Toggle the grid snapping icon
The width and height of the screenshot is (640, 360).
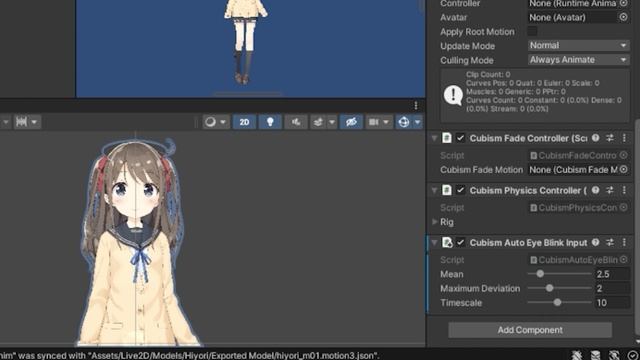(x=22, y=122)
